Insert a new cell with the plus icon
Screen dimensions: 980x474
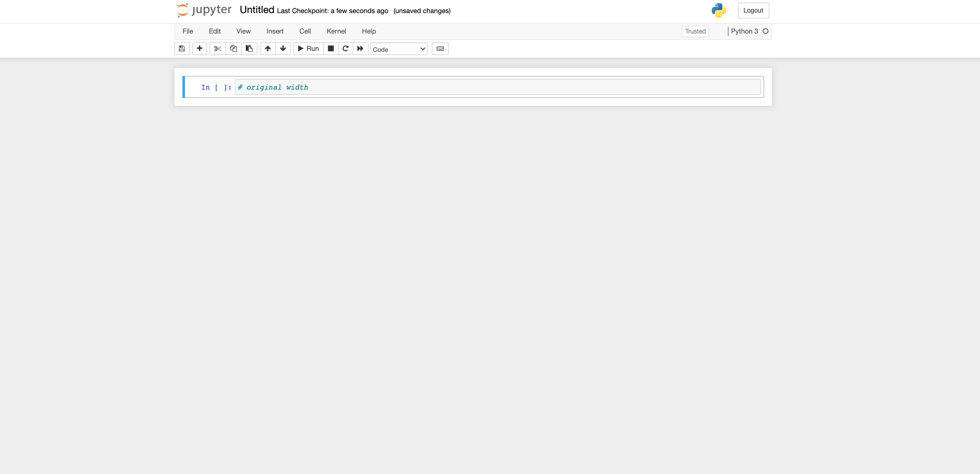[x=199, y=48]
